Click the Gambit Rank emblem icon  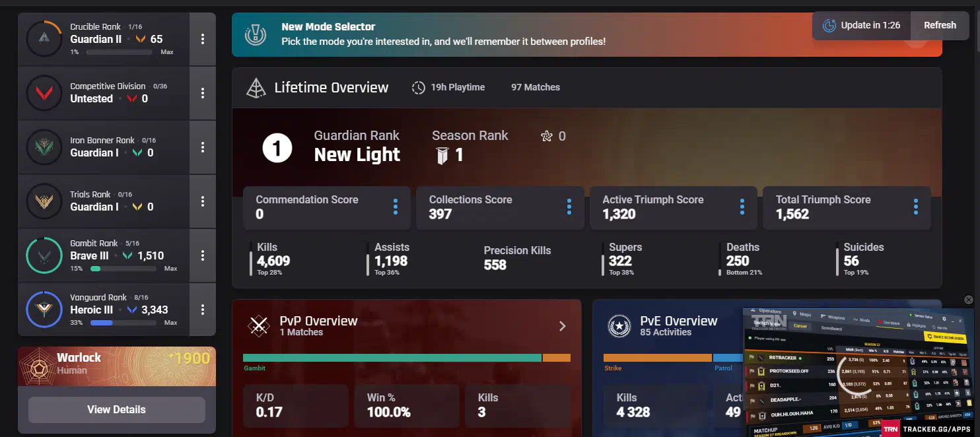tap(44, 255)
